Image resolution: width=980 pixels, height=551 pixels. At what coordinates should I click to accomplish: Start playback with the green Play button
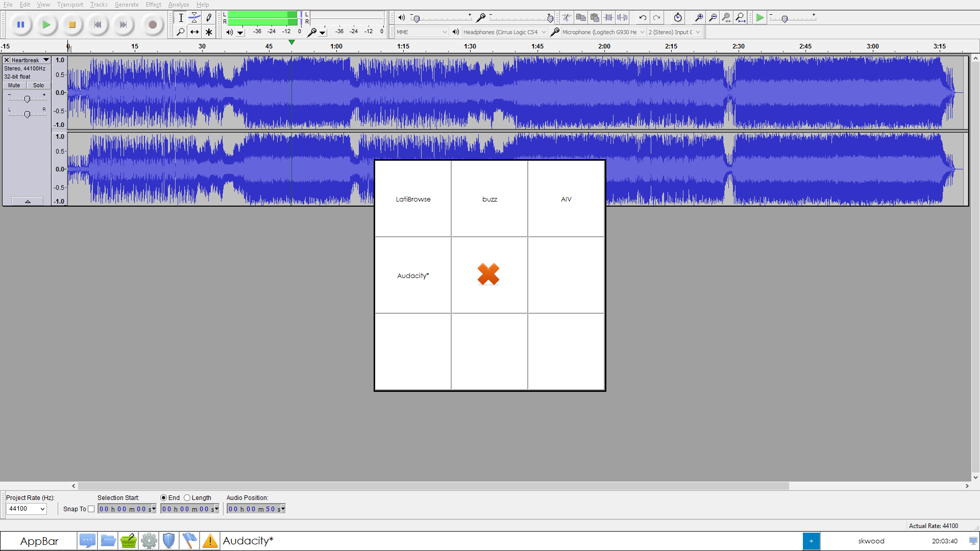point(46,24)
